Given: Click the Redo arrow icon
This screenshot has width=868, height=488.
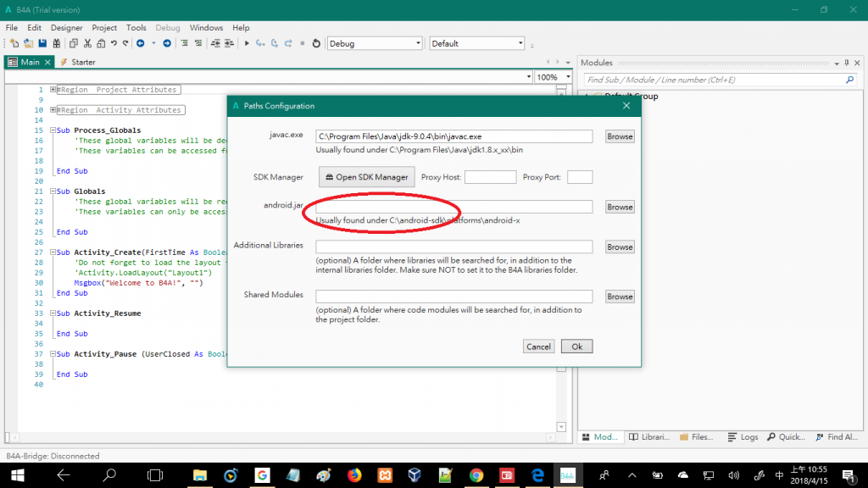Looking at the screenshot, I should [125, 43].
